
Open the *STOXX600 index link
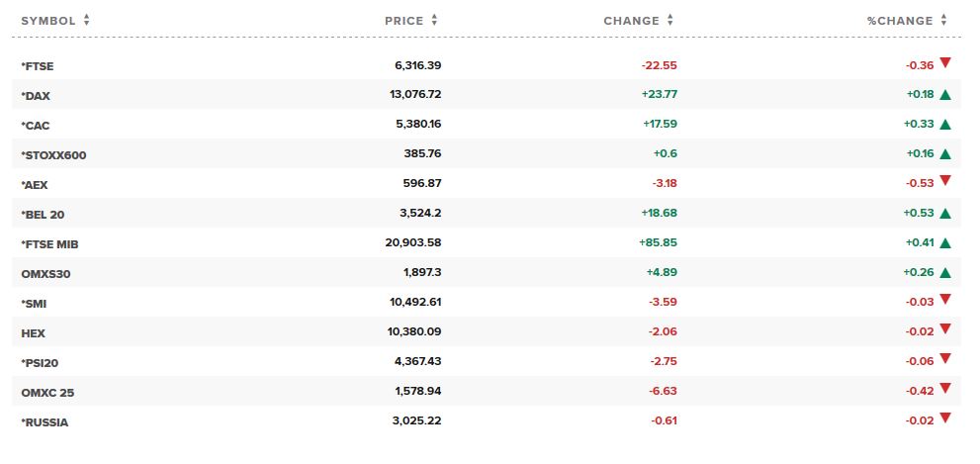[53, 155]
